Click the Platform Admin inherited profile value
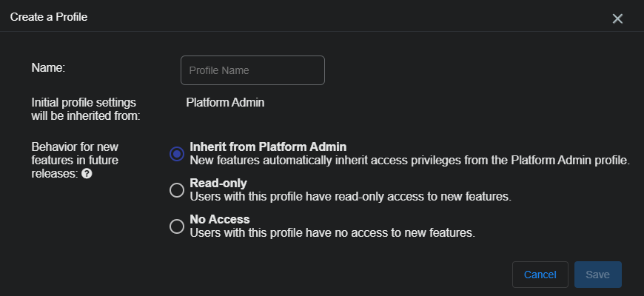Screen dimensions: 644x296 225,103
